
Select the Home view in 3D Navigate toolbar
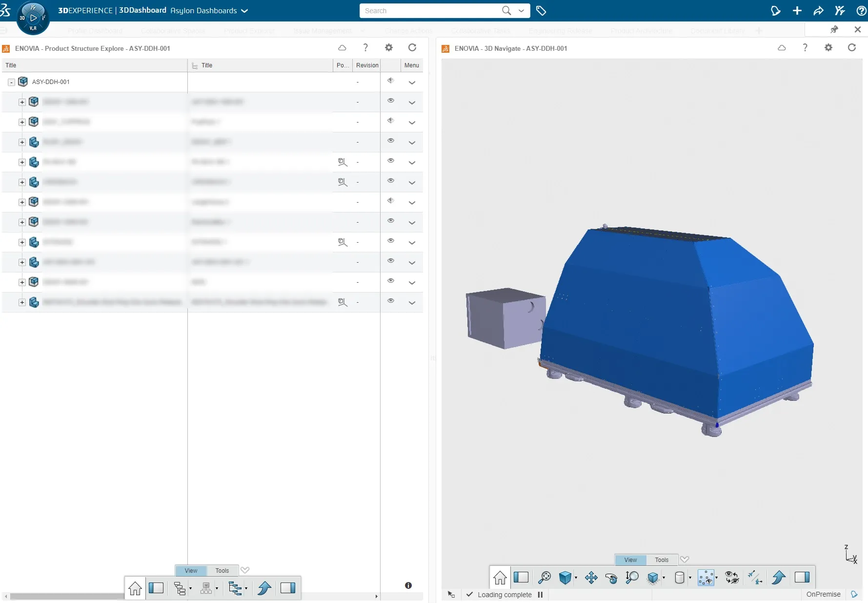500,578
